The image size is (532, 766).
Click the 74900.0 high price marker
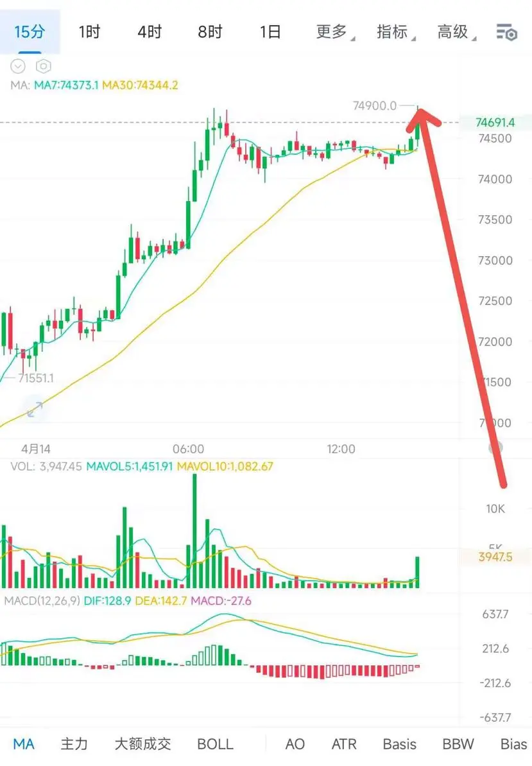375,105
